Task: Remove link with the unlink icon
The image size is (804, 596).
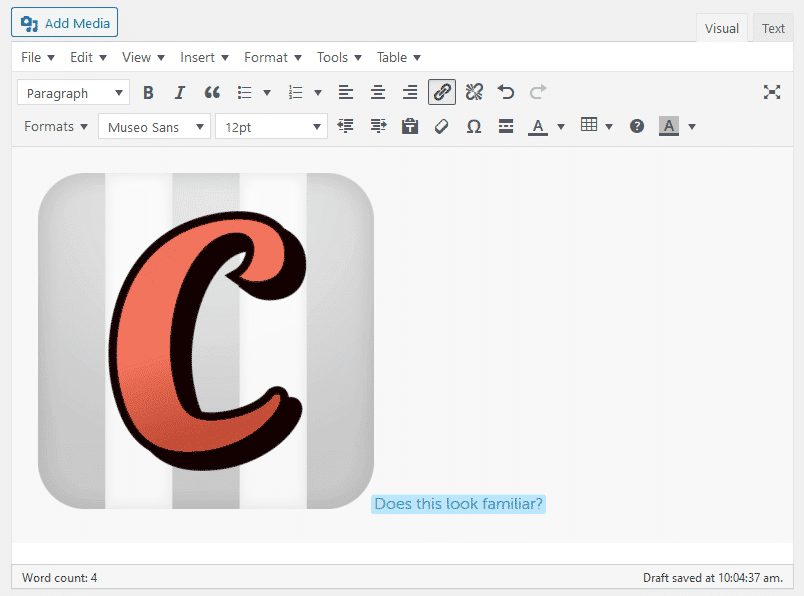Action: click(x=474, y=92)
